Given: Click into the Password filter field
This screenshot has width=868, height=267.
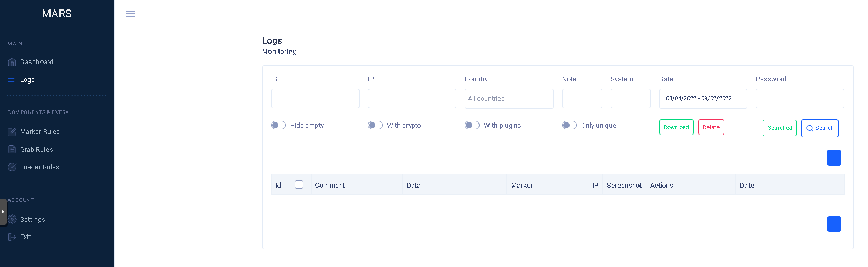Looking at the screenshot, I should pos(800,99).
